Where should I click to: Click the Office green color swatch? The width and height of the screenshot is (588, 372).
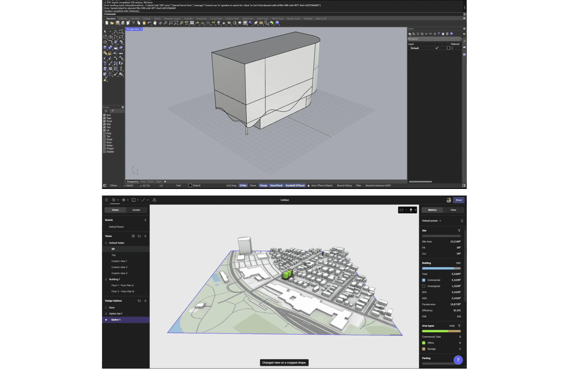coord(424,343)
